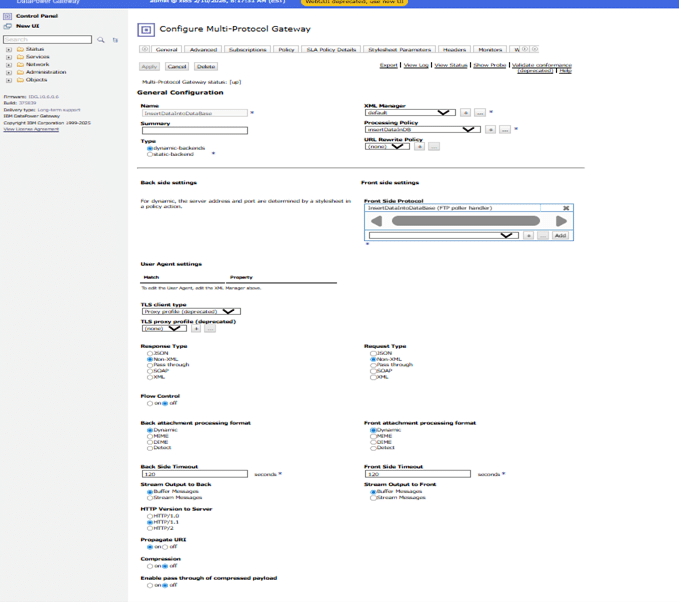Select JSON under Response Type
Image resolution: width=679 pixels, height=602 pixels.
[x=150, y=353]
